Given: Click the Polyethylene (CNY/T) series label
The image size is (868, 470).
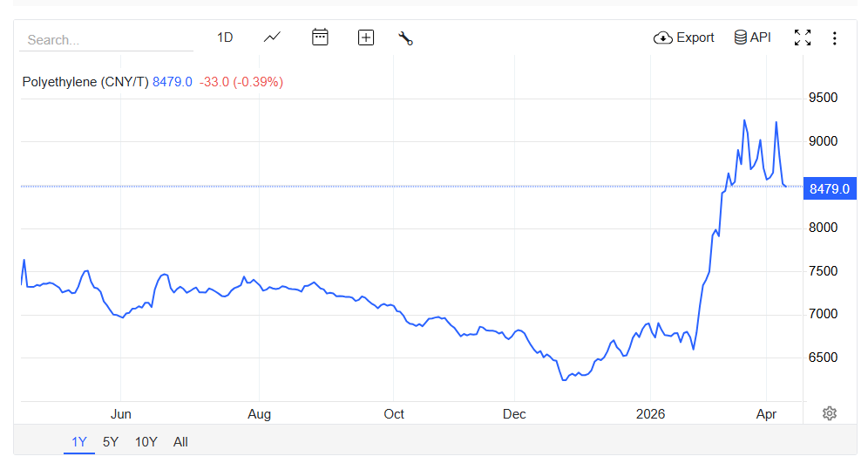Looking at the screenshot, I should tap(85, 82).
